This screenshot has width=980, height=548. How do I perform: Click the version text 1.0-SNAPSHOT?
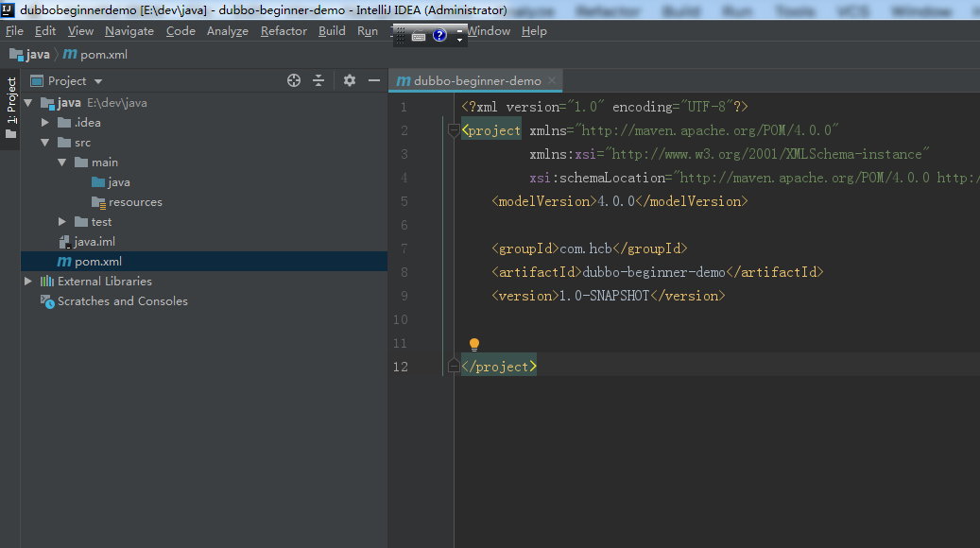pos(605,296)
